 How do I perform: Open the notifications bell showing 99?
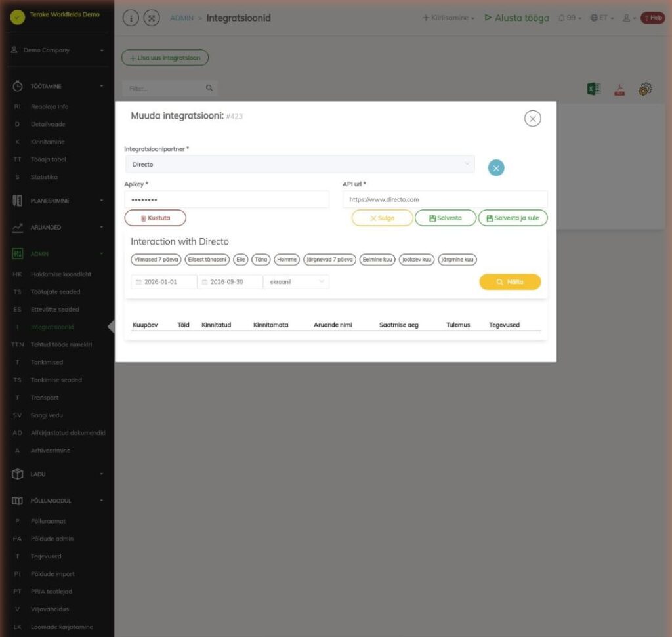coord(570,18)
